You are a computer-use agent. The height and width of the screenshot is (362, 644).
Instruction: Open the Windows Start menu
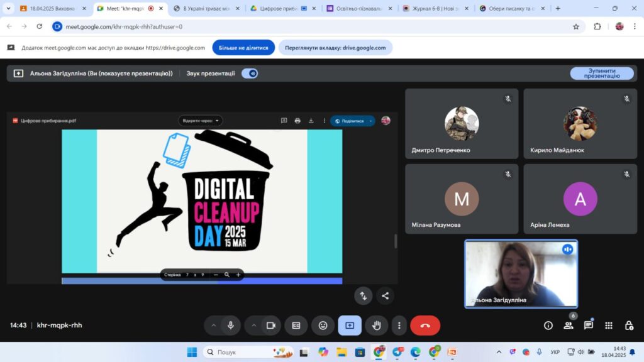pyautogui.click(x=192, y=352)
